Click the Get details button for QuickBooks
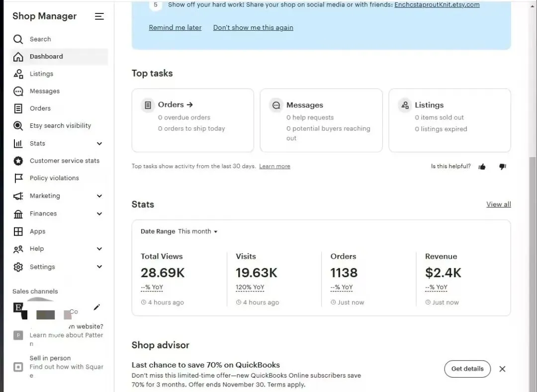Viewport: 537px width, 392px height. 467,369
